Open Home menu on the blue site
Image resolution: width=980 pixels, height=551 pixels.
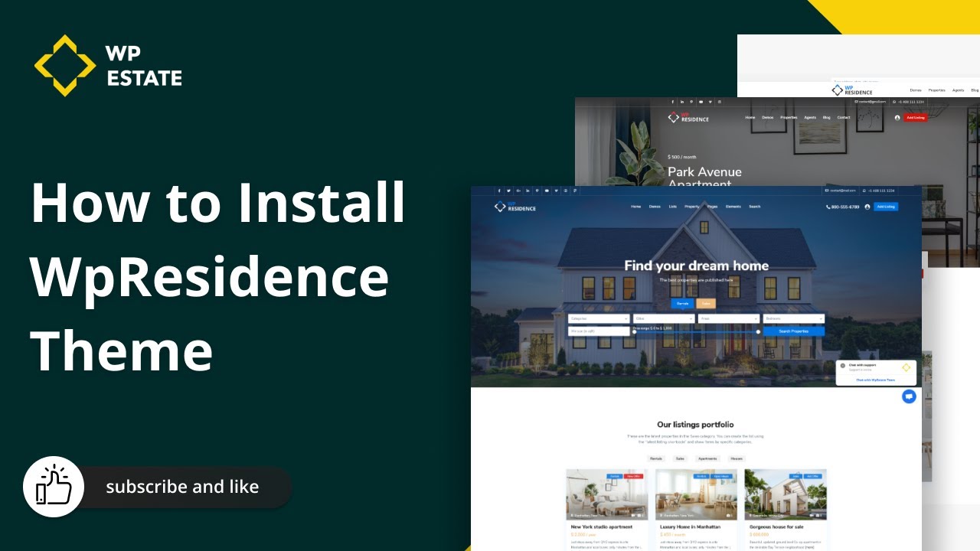(x=635, y=207)
